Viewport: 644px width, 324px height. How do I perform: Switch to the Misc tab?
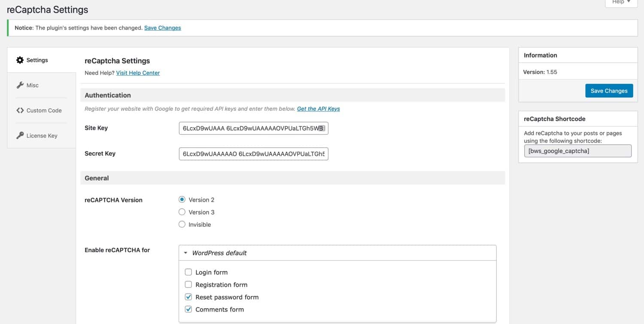32,85
